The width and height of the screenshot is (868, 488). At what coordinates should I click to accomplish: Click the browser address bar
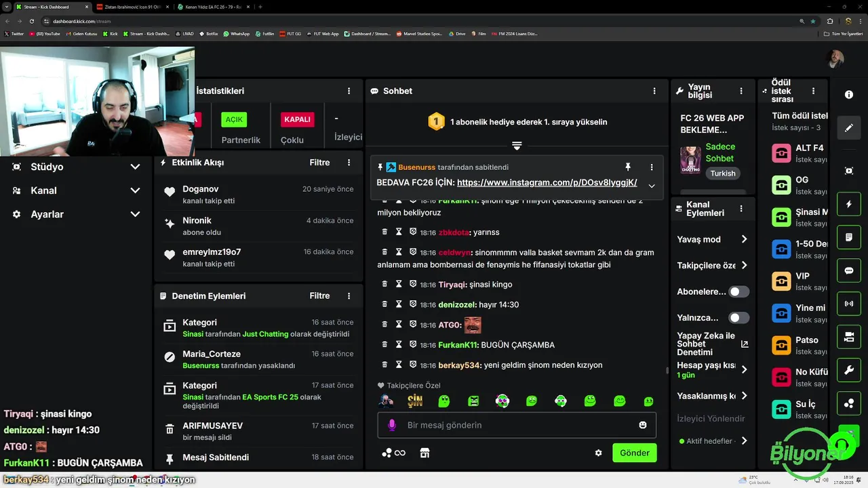pyautogui.click(x=420, y=21)
